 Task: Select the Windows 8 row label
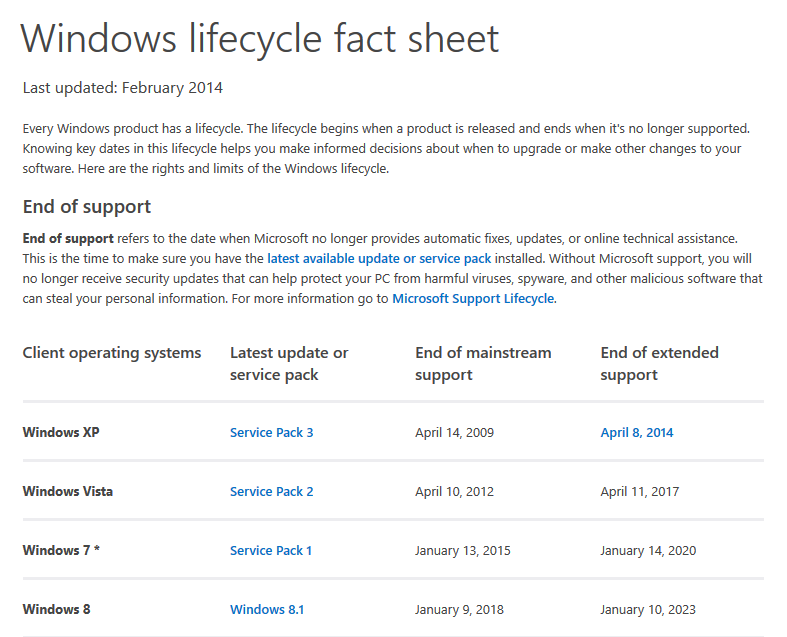[x=56, y=609]
